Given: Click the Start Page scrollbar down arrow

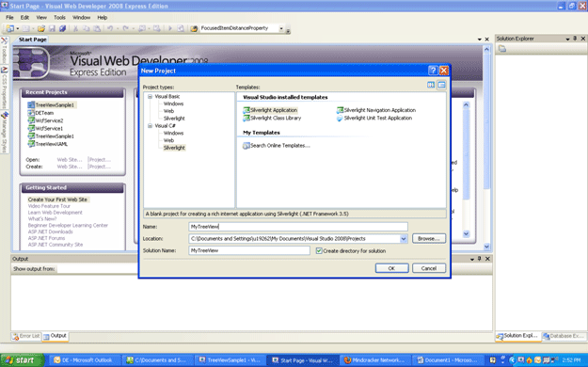Looking at the screenshot, I should coord(486,247).
